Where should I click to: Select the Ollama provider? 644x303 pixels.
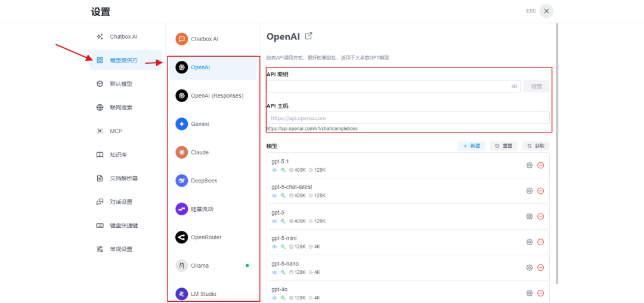click(x=213, y=265)
